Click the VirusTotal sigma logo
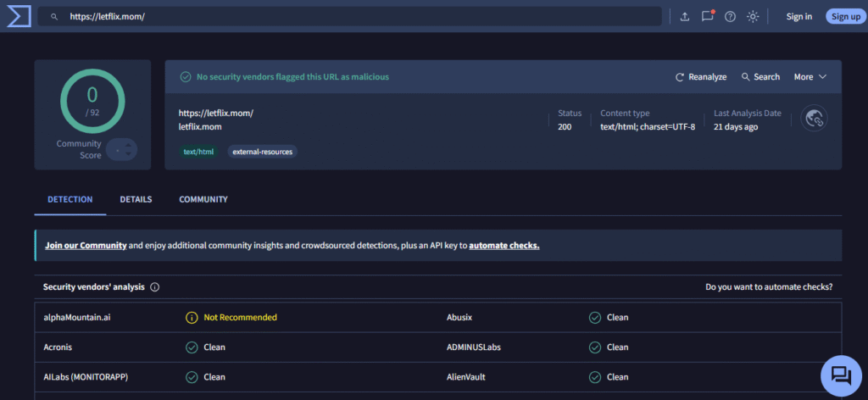Viewport: 868px width, 400px height. click(19, 16)
